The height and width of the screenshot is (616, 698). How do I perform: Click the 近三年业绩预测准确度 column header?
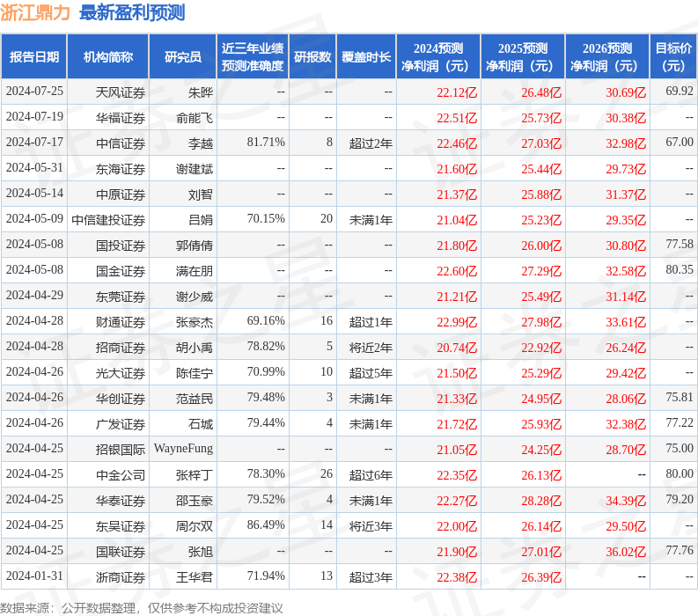pos(253,56)
